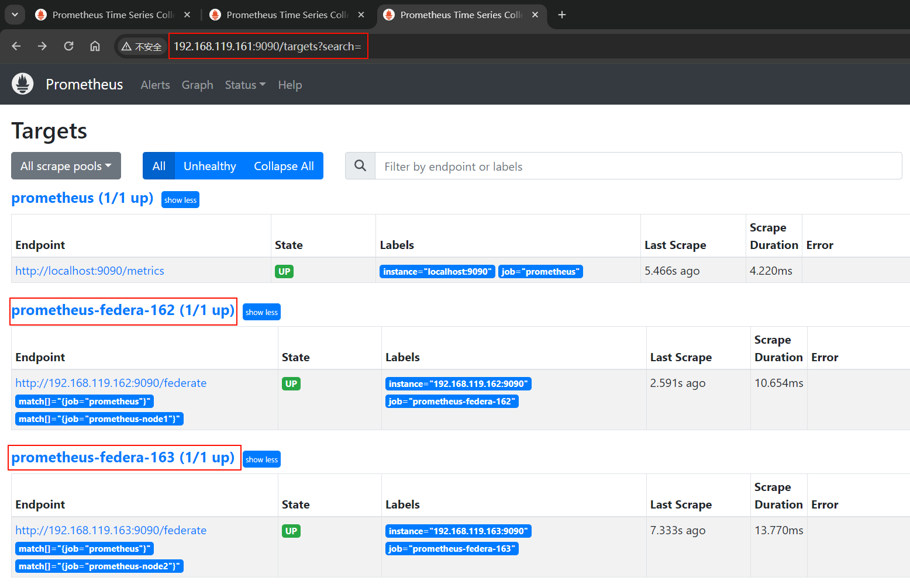Click the prometheus-federa-162 pool heading
The width and height of the screenshot is (910, 588).
tap(123, 310)
